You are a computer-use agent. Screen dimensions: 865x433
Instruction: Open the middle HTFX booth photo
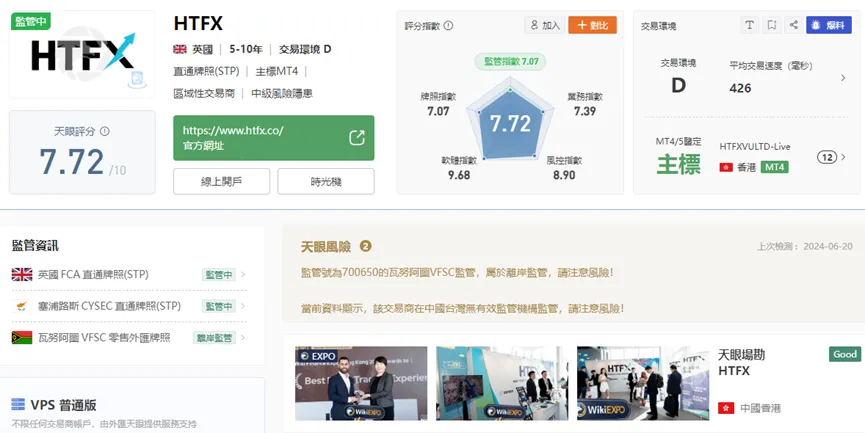click(x=502, y=383)
